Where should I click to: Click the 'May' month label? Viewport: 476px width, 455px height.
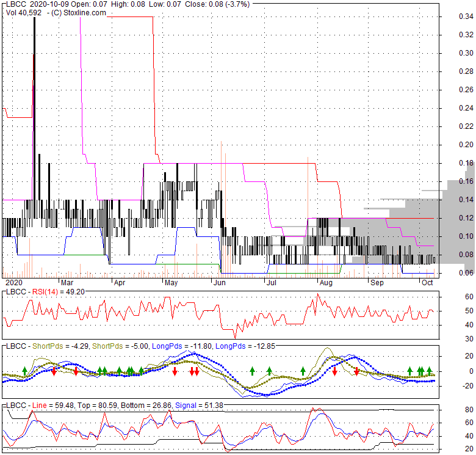coord(171,283)
